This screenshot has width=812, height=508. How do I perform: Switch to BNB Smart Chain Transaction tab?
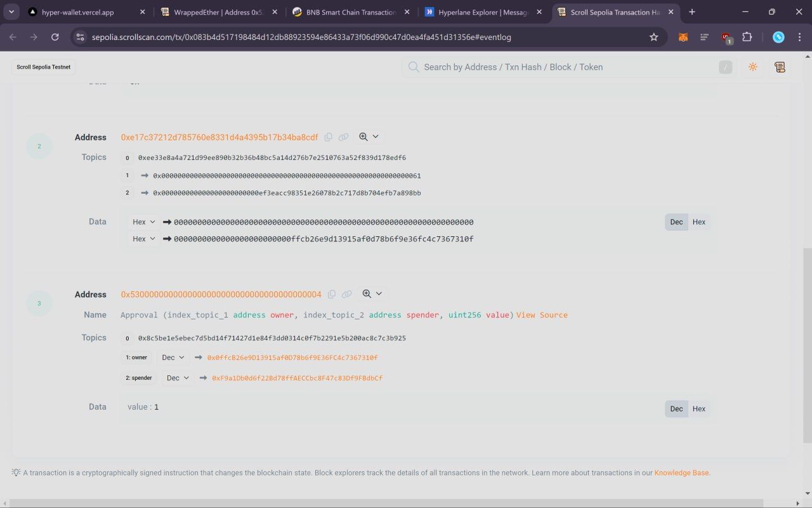coord(350,12)
